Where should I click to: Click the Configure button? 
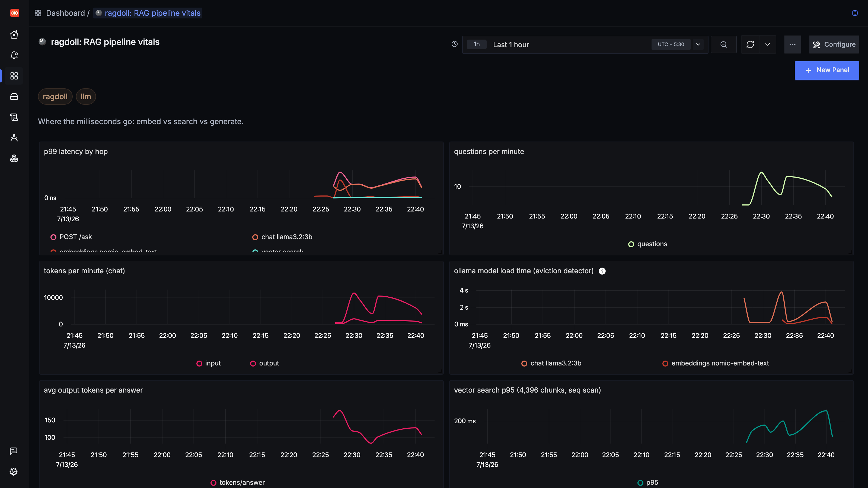834,44
